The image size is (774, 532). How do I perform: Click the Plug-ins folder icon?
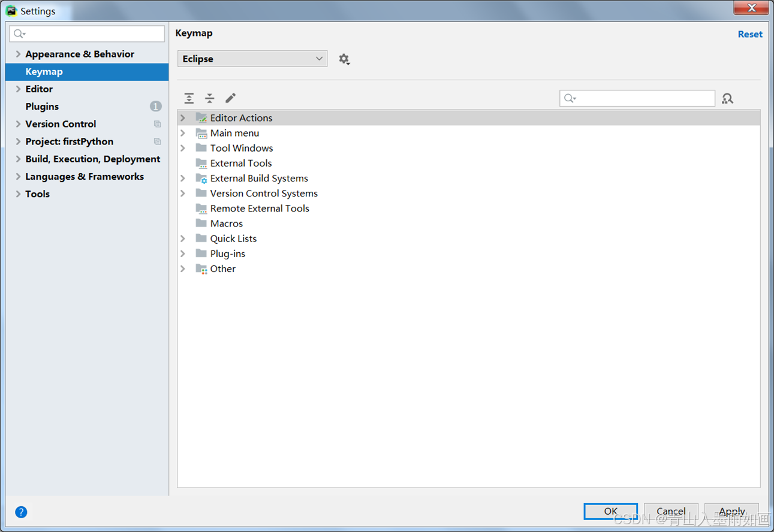[201, 253]
